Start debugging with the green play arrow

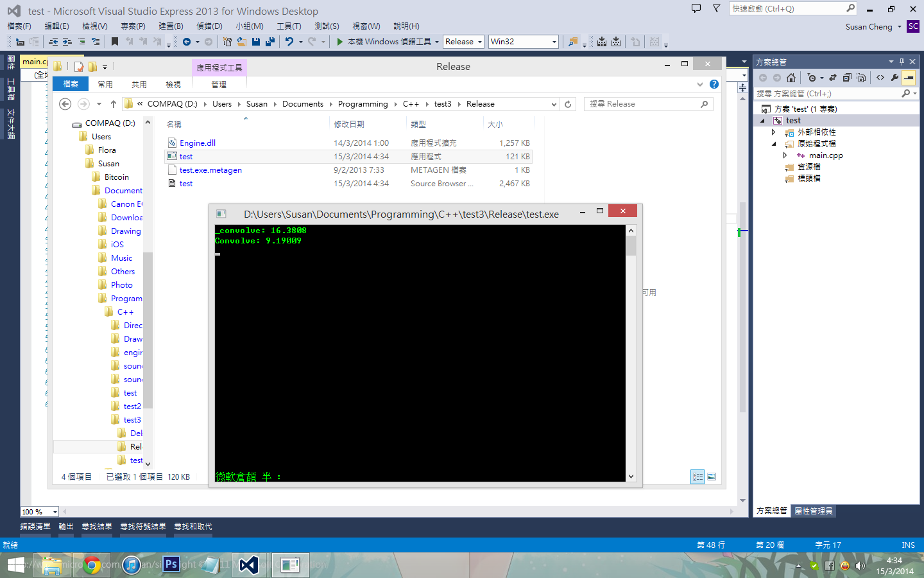click(x=339, y=42)
